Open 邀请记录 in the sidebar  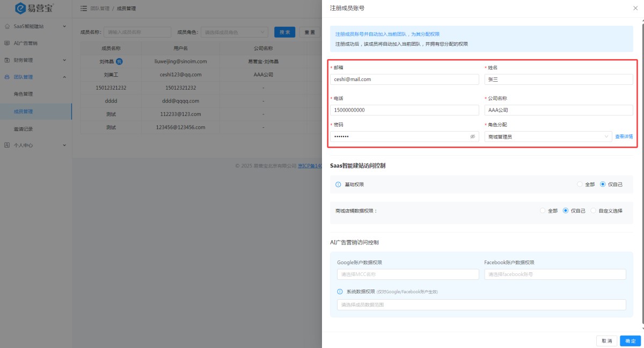click(24, 129)
